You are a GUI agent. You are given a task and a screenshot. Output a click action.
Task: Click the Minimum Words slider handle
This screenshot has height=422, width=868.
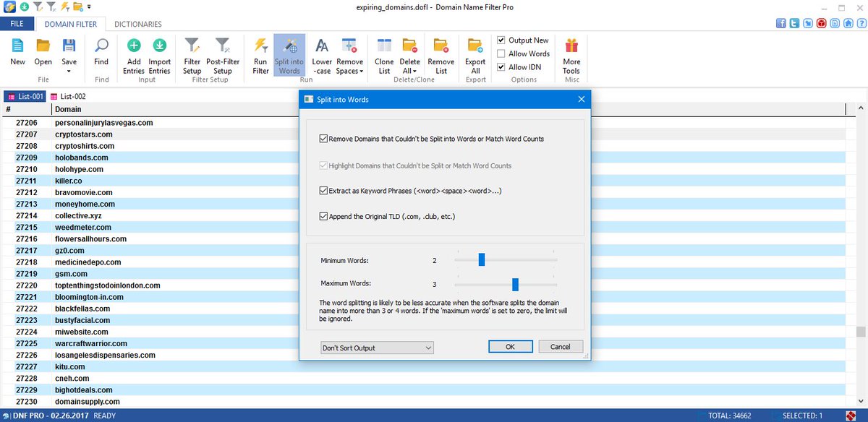(481, 259)
